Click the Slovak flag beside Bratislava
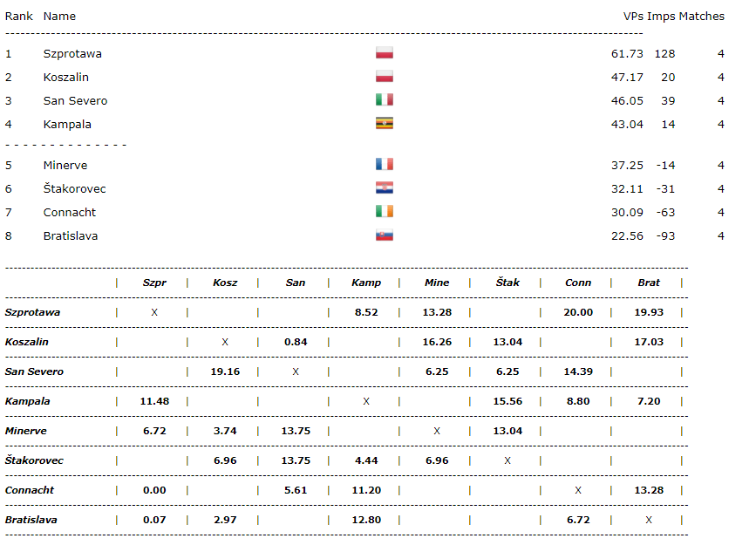 point(385,235)
